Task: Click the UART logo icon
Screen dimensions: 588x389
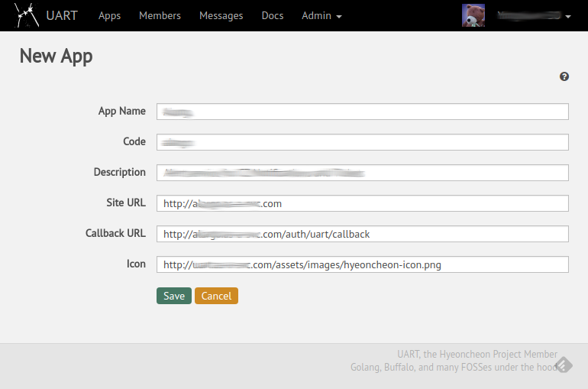Action: click(27, 15)
